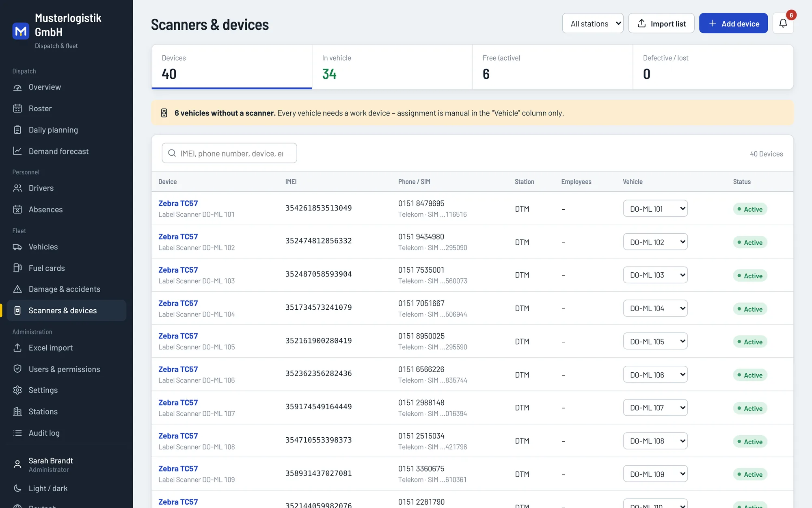Screen dimensions: 812x508
Task: Select the Free (active) 6 tab
Action: (x=553, y=67)
